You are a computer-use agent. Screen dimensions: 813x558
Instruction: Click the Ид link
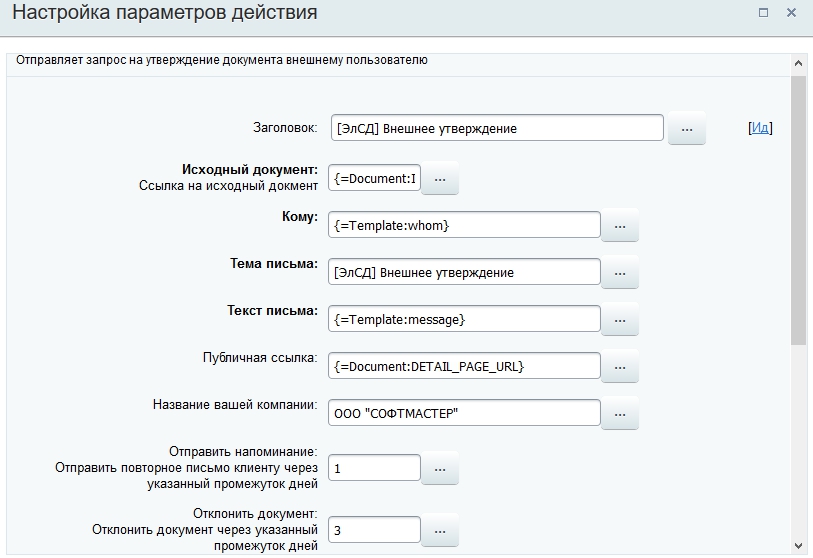[x=760, y=128]
